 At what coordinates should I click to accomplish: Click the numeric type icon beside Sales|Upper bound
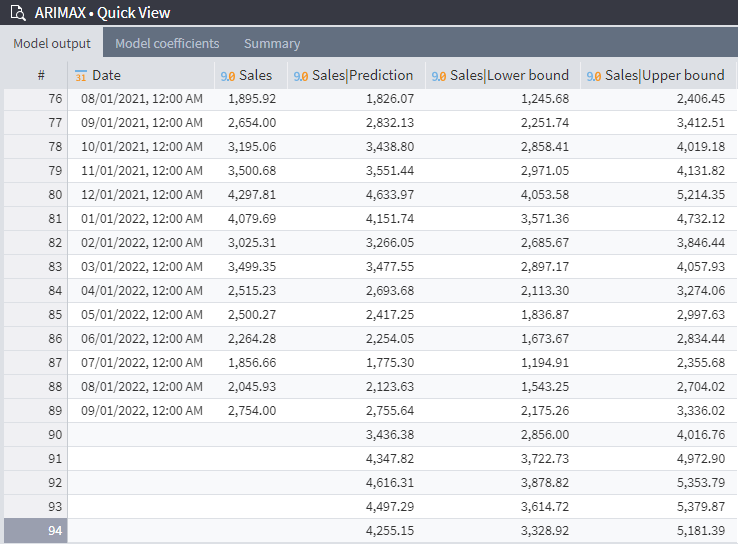(594, 76)
